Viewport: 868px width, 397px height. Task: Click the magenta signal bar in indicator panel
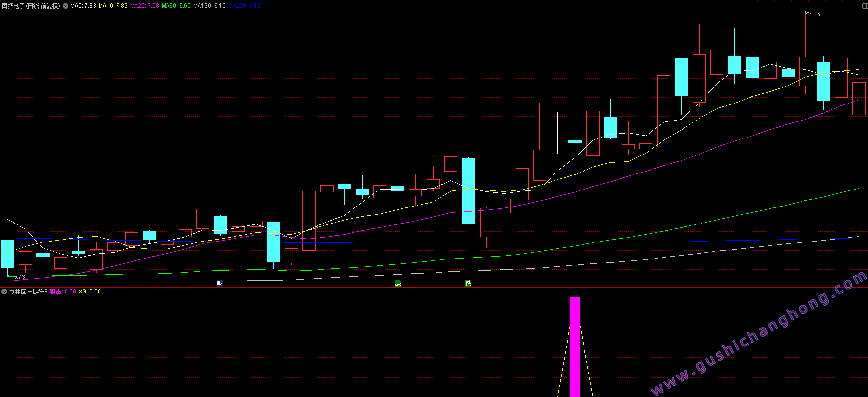pyautogui.click(x=575, y=346)
